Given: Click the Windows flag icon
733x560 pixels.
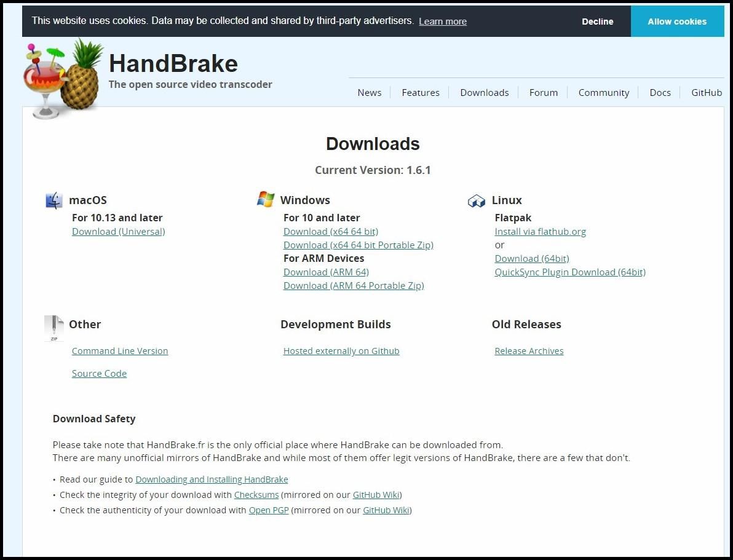Looking at the screenshot, I should (x=266, y=199).
